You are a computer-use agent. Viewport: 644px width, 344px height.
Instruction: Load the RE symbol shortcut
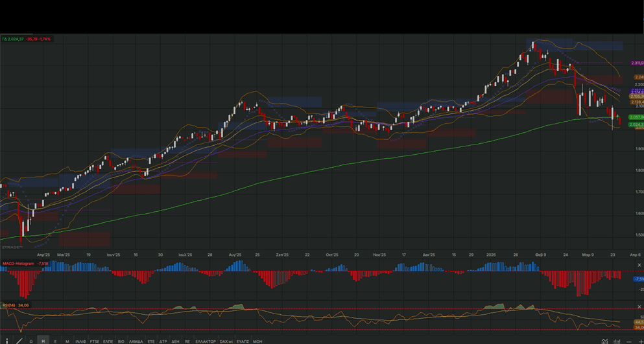pyautogui.click(x=187, y=341)
